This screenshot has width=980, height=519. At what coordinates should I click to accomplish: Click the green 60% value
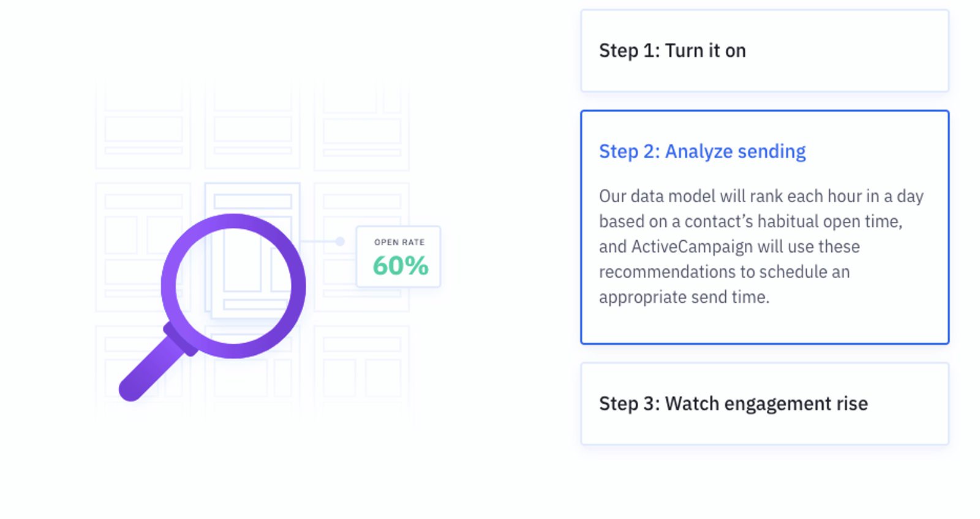click(x=401, y=266)
